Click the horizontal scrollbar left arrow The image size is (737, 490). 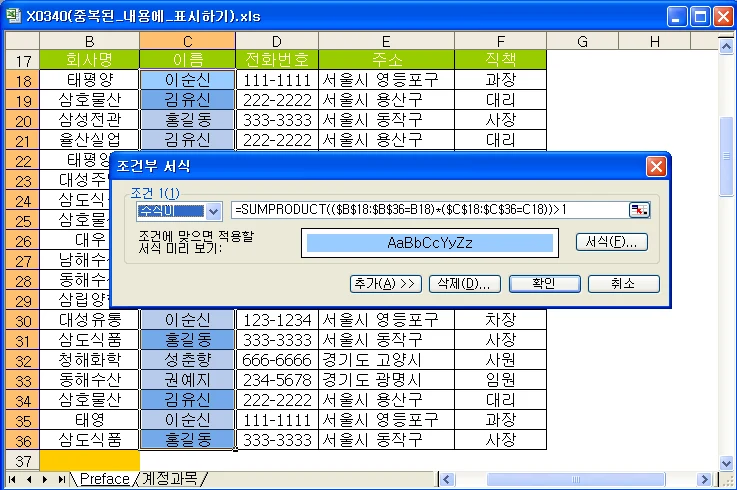447,480
